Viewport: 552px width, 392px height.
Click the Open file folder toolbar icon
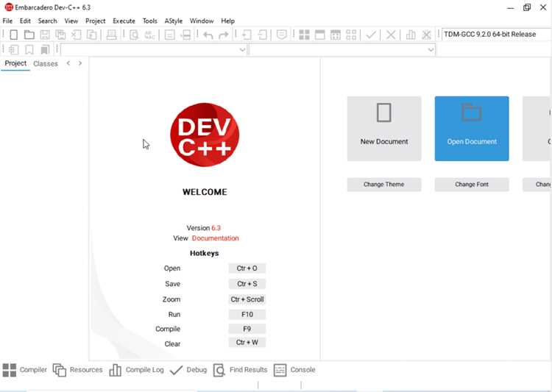coord(29,35)
